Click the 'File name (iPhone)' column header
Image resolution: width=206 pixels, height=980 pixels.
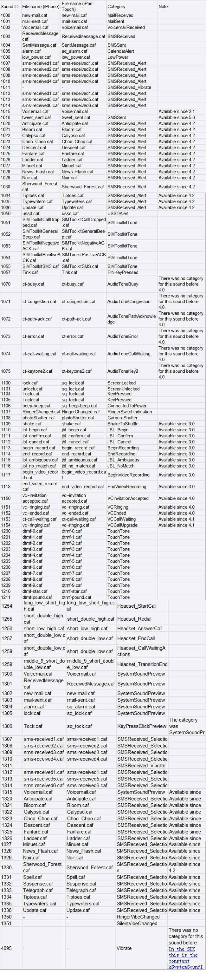click(41, 7)
